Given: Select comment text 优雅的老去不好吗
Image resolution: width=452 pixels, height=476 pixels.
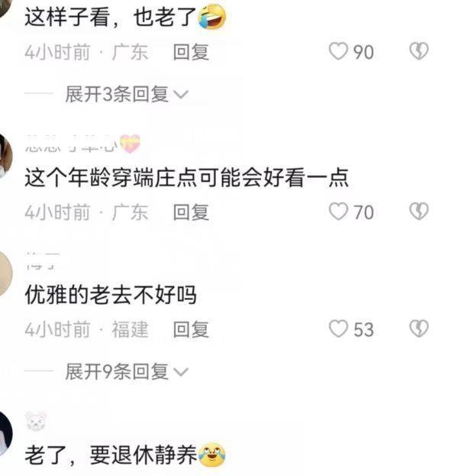Looking at the screenshot, I should pyautogui.click(x=111, y=294).
